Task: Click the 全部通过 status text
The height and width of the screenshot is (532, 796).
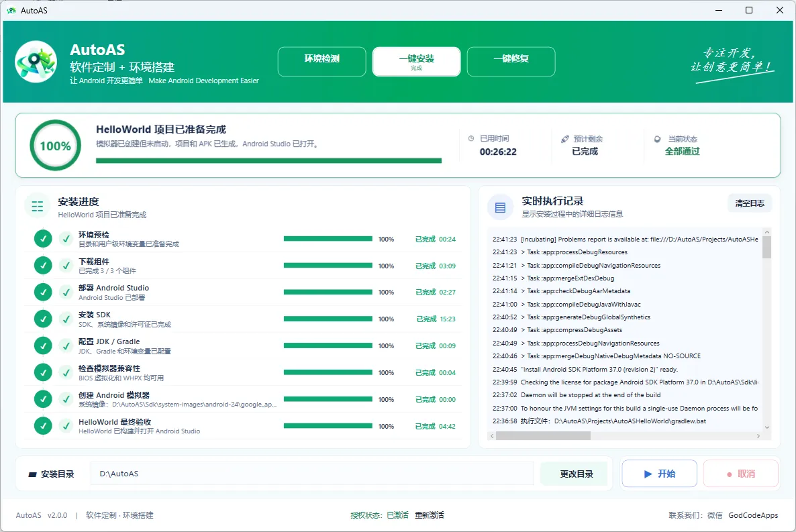Action: (683, 151)
